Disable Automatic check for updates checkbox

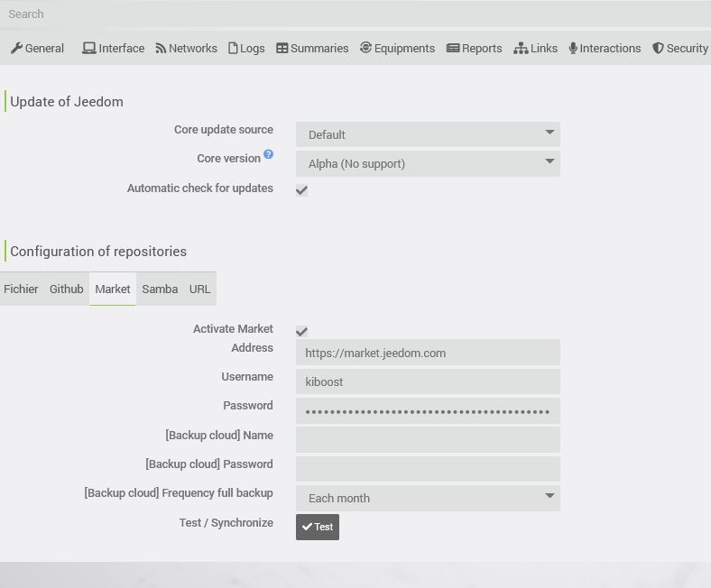point(301,190)
